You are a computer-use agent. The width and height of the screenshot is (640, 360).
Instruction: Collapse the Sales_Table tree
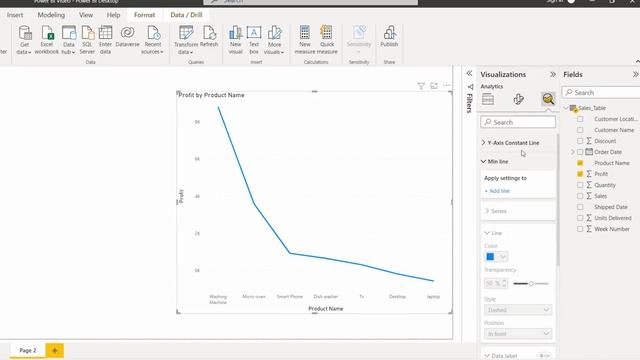pos(566,108)
